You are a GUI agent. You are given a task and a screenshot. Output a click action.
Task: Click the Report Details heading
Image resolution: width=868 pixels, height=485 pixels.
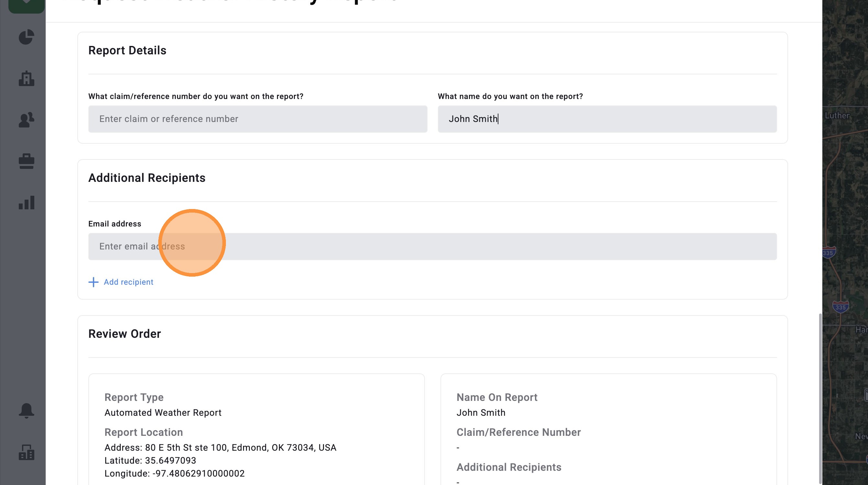coord(128,50)
